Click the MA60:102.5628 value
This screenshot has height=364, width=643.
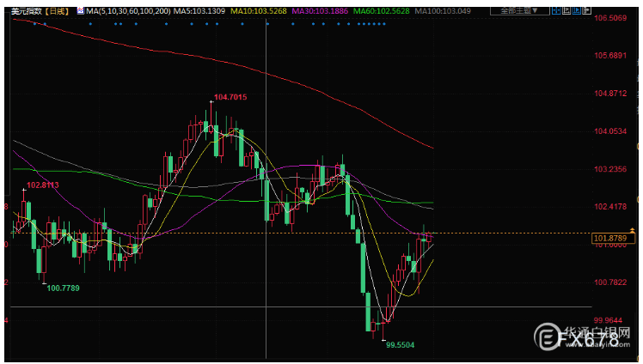382,11
